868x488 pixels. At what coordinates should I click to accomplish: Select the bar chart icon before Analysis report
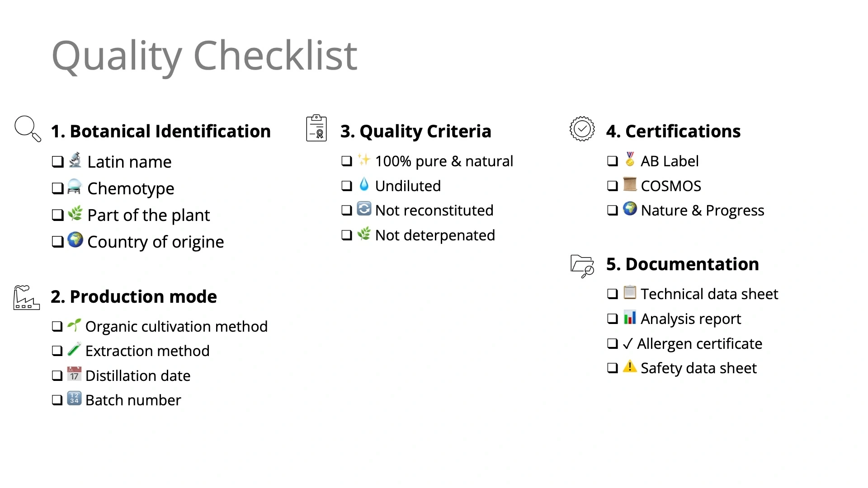[x=630, y=317]
